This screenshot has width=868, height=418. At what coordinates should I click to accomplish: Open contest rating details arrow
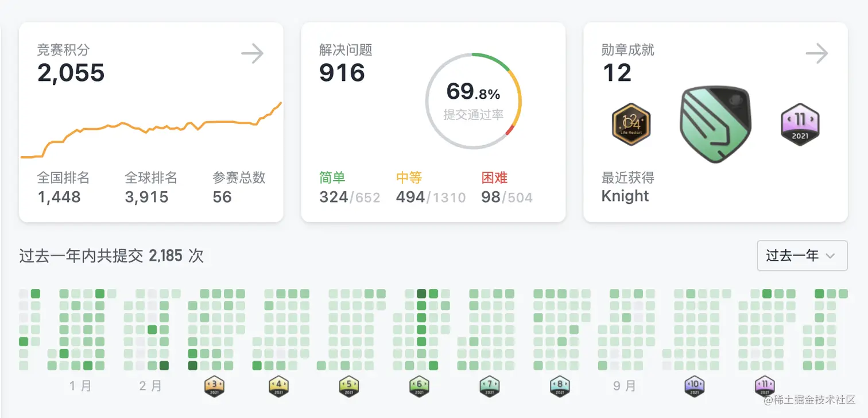pyautogui.click(x=253, y=54)
